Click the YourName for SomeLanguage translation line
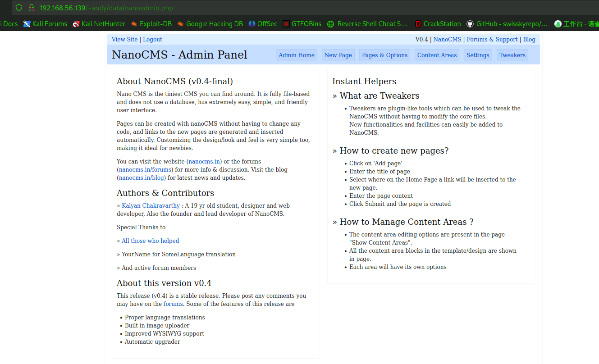The width and height of the screenshot is (599, 364). 176,254
